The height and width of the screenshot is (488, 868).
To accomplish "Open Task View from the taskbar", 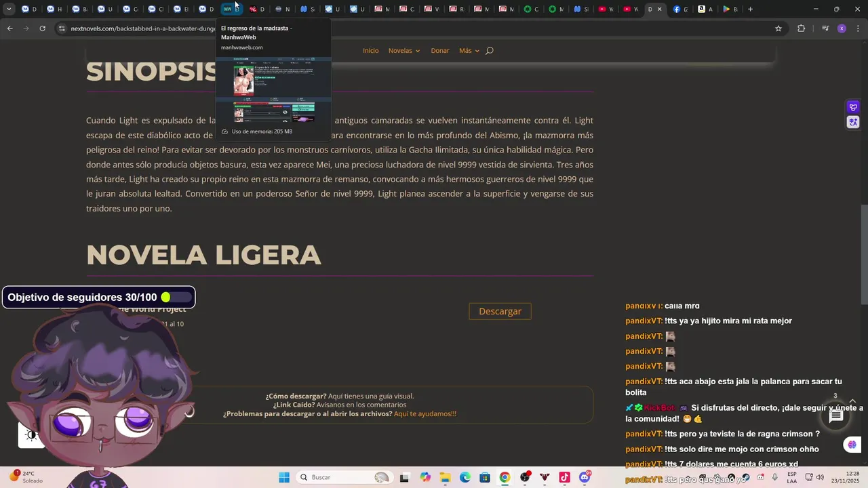I will pyautogui.click(x=405, y=477).
